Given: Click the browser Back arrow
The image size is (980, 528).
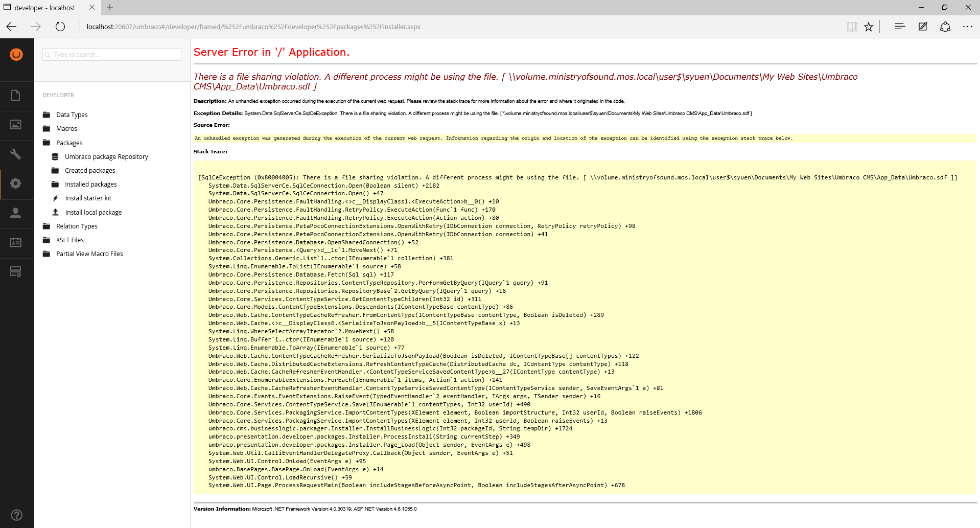Looking at the screenshot, I should 12,27.
